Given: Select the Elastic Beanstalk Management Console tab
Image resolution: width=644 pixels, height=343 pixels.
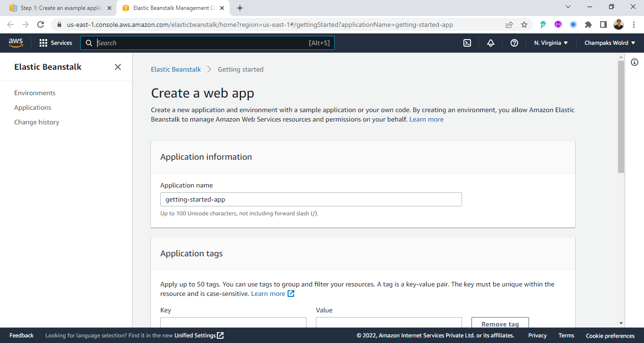Looking at the screenshot, I should [x=173, y=8].
